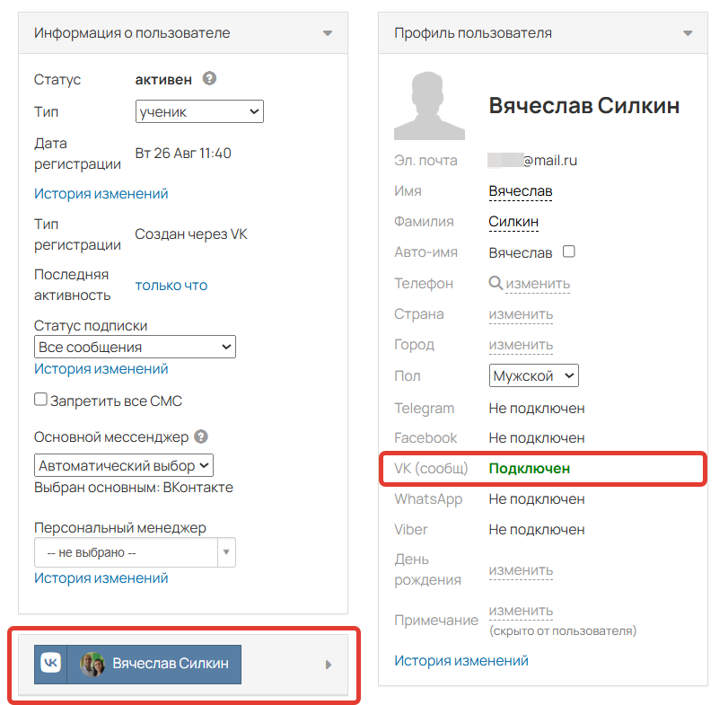The image size is (728, 705).
Task: Open the Тип dropdown showing ученик
Action: (199, 111)
